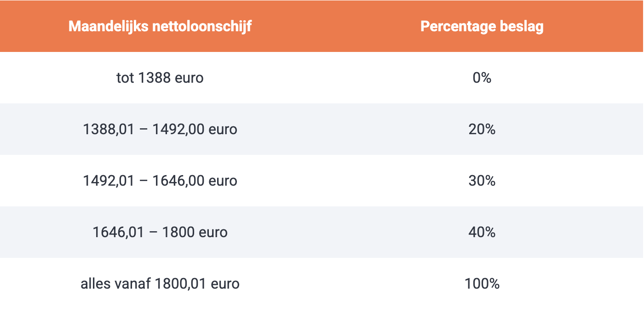Click the 'Percentage beslag' column header
The height and width of the screenshot is (330, 644).
[x=482, y=26]
